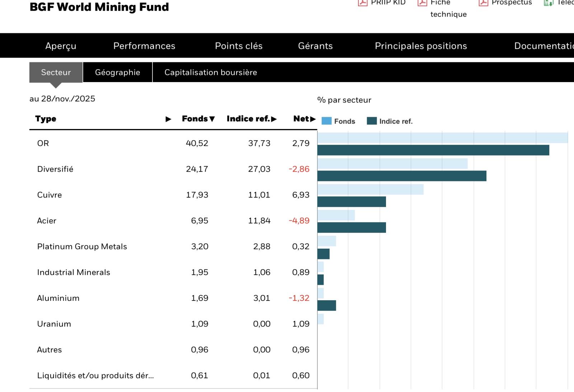Jump to the Gérants section
Image resolution: width=574 pixels, height=392 pixels.
tap(315, 46)
